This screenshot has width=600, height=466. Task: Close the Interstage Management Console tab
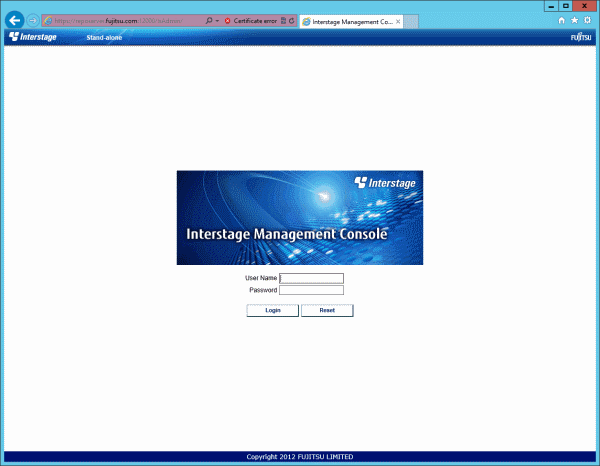(398, 22)
